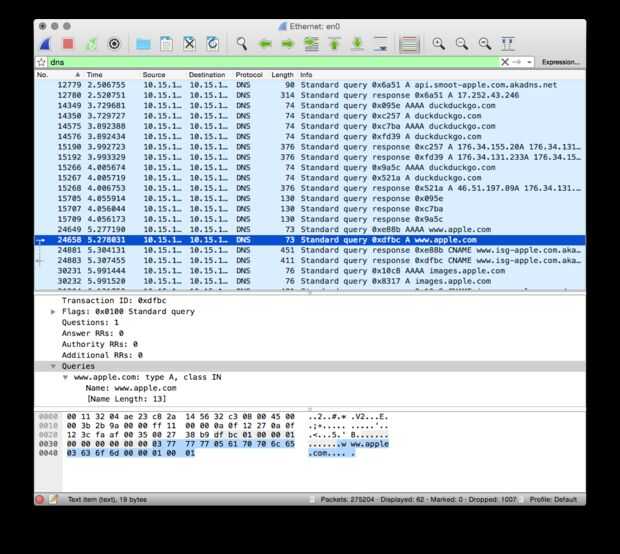The width and height of the screenshot is (620, 554).
Task: Zoom out of packet text
Action: 462,43
